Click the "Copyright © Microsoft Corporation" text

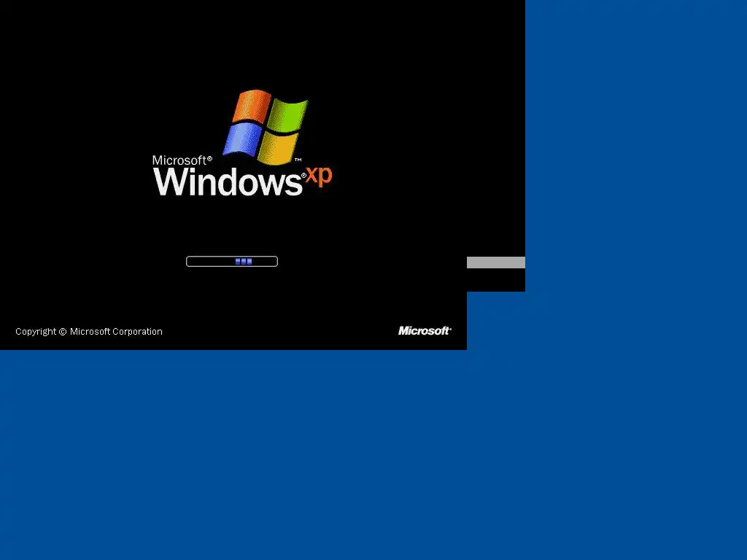pos(89,332)
